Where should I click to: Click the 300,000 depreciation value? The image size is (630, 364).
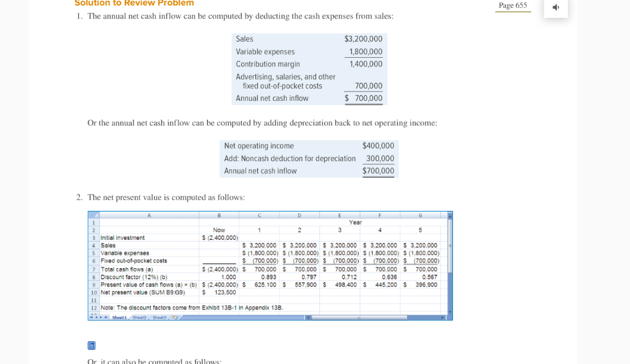[x=380, y=159]
